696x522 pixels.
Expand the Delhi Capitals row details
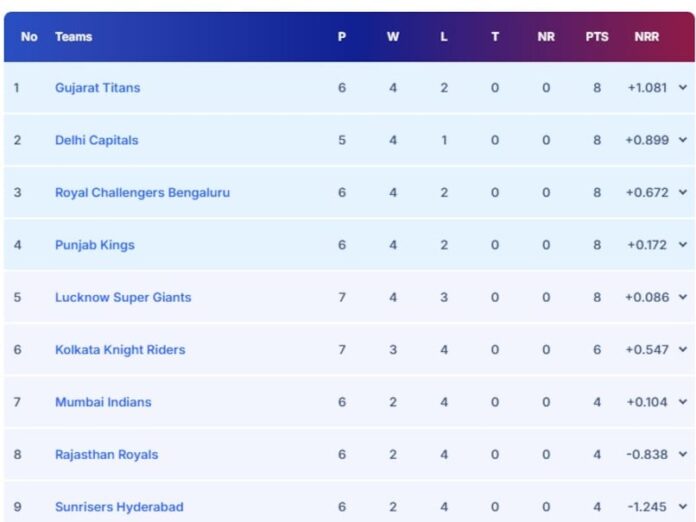point(683,140)
